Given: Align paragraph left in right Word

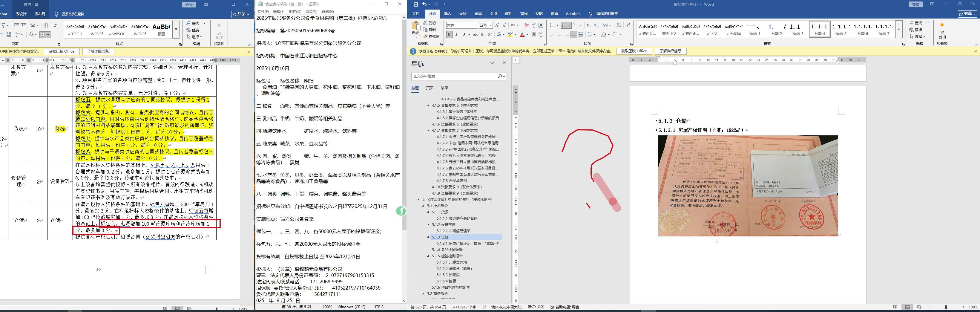Looking at the screenshot, I should tap(552, 35).
